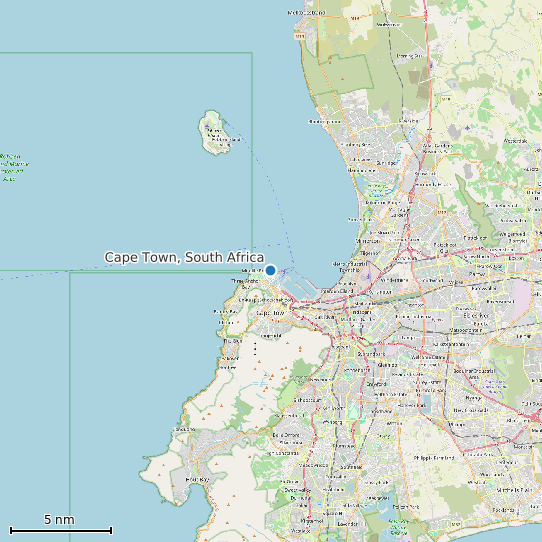Click the 'Bloubergstrand' coastal place label

click(x=324, y=122)
